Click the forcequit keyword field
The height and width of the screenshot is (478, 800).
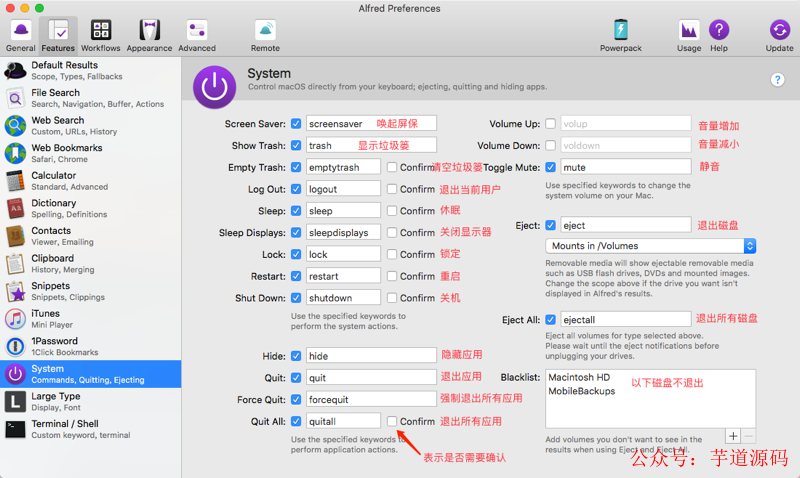pos(371,399)
